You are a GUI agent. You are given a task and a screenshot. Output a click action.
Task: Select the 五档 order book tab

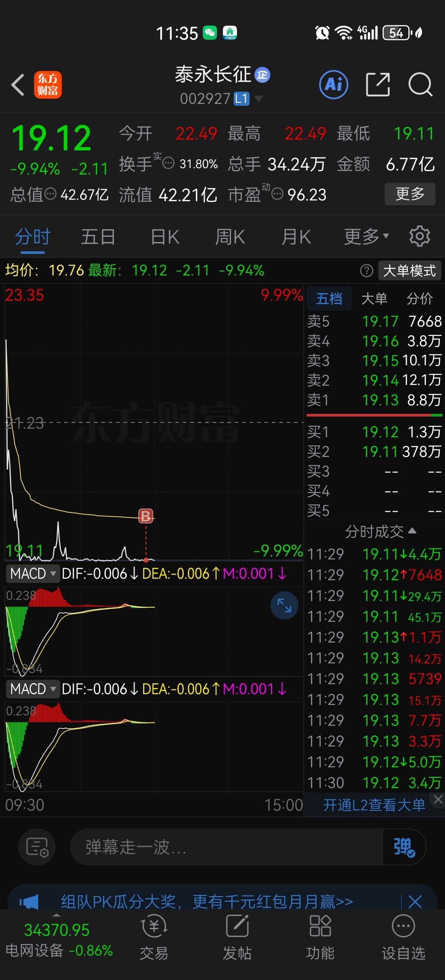tap(329, 299)
